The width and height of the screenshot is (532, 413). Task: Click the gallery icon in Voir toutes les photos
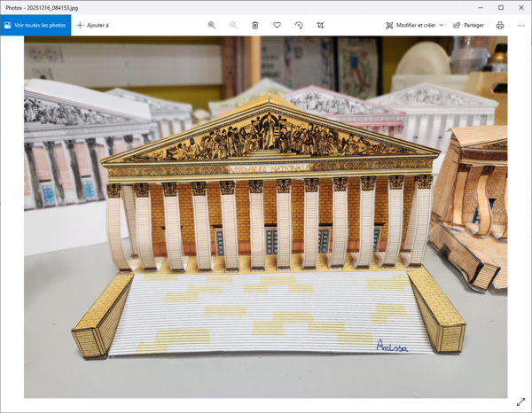click(x=8, y=25)
